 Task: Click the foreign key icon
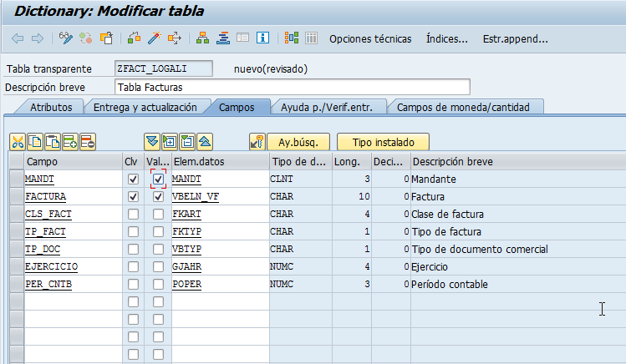pyautogui.click(x=257, y=142)
